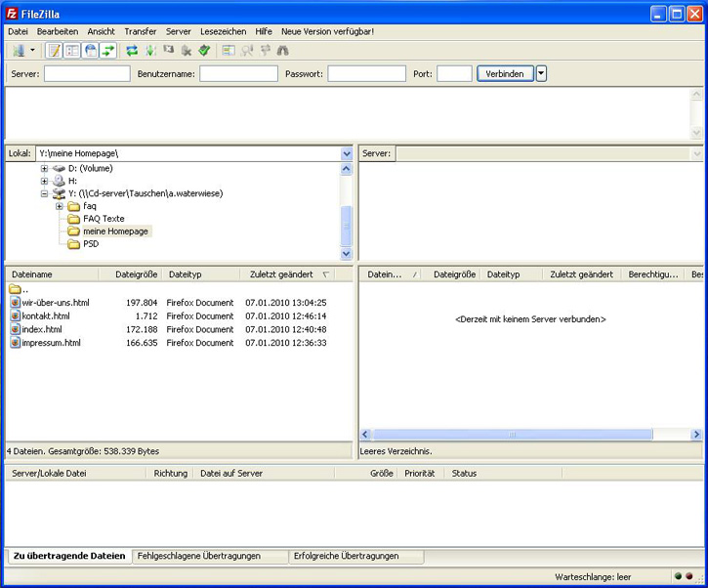Expand the faq folder in the tree

coord(60,206)
